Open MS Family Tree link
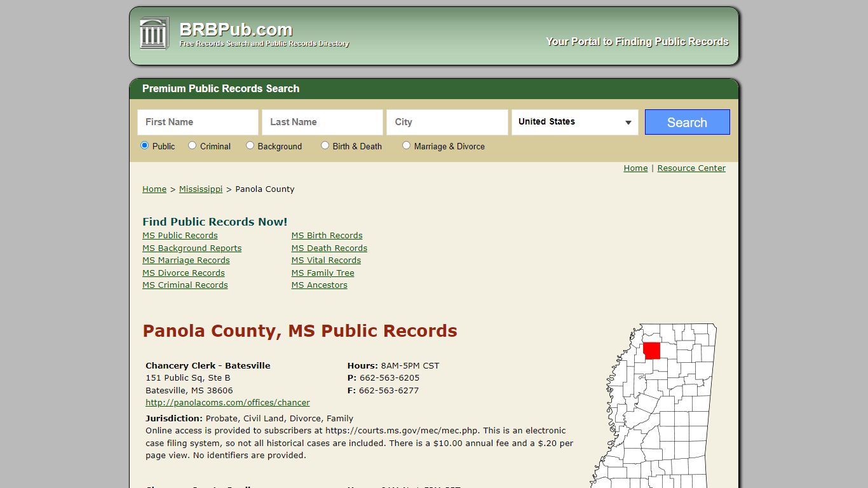 (x=323, y=273)
